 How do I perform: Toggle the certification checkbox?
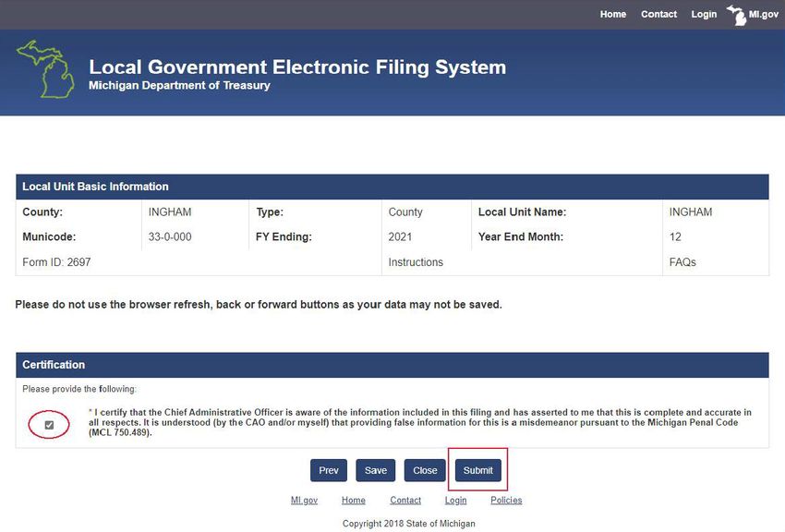tap(49, 425)
